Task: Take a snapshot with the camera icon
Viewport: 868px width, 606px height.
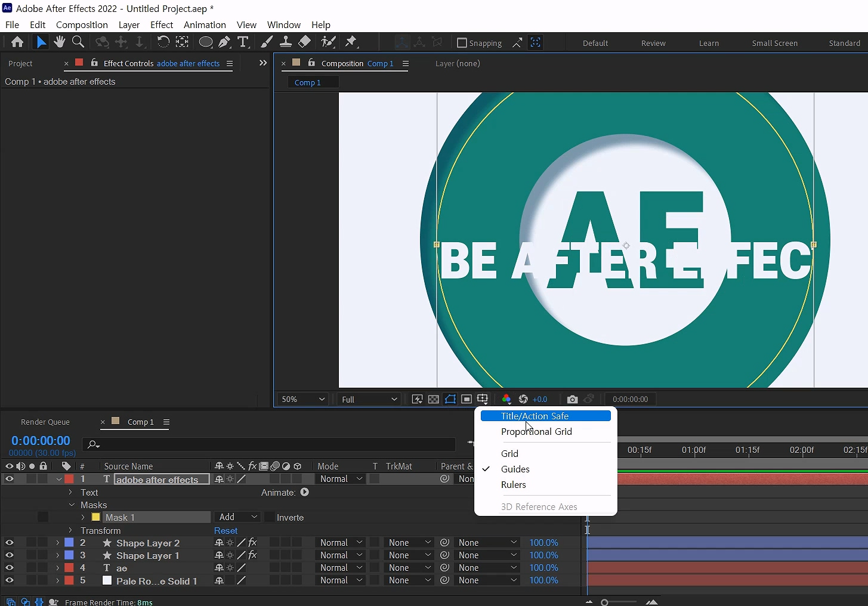Action: [572, 399]
